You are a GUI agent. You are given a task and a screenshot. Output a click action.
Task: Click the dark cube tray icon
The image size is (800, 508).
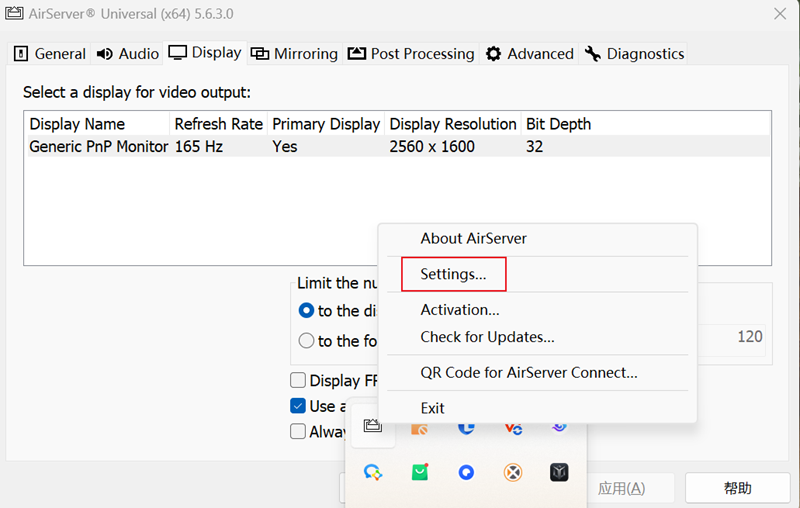click(559, 472)
